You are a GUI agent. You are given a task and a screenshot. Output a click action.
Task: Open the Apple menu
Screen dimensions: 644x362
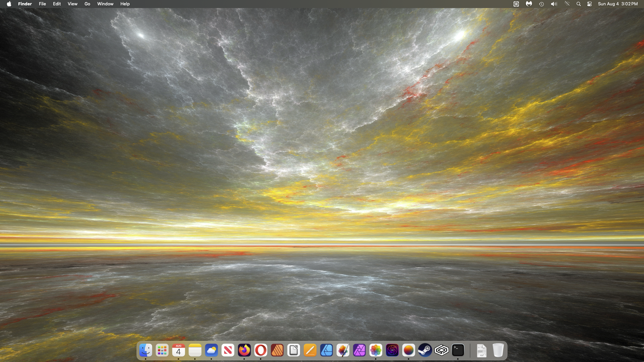coord(9,4)
